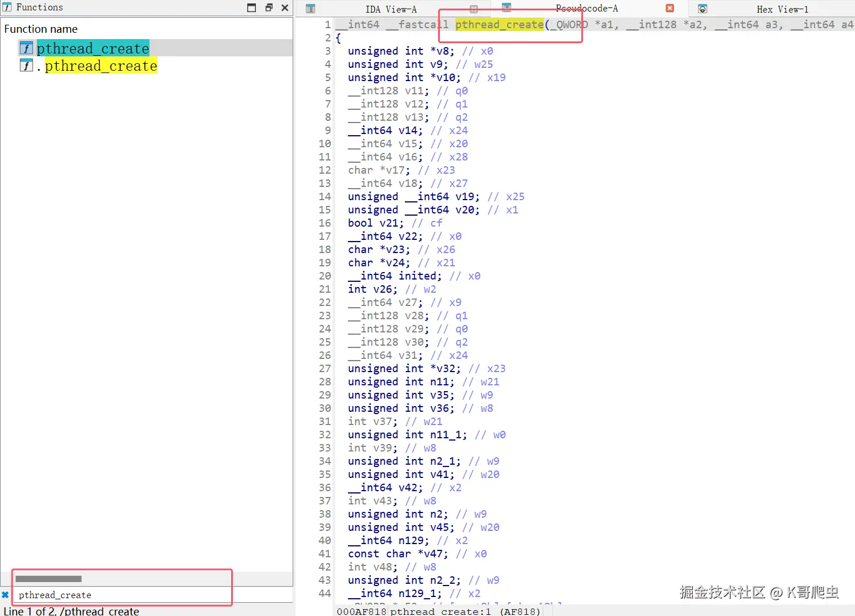Click variable v19 on line 14
This screenshot has width=855, height=616.
tap(465, 197)
